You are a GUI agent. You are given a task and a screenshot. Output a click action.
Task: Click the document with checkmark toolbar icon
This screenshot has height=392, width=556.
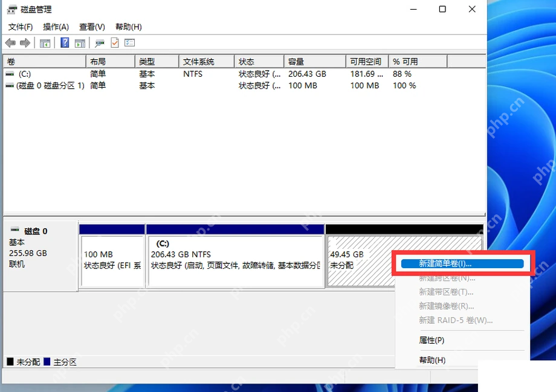115,43
